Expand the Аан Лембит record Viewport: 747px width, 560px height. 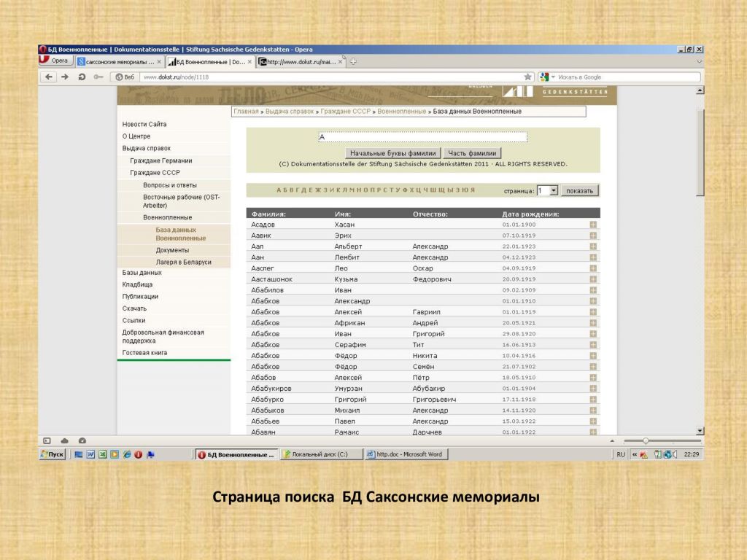coord(593,257)
